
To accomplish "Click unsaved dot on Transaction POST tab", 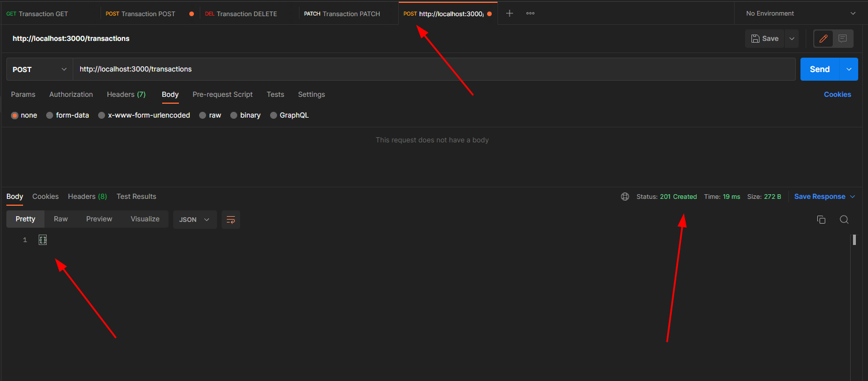I will coord(192,14).
